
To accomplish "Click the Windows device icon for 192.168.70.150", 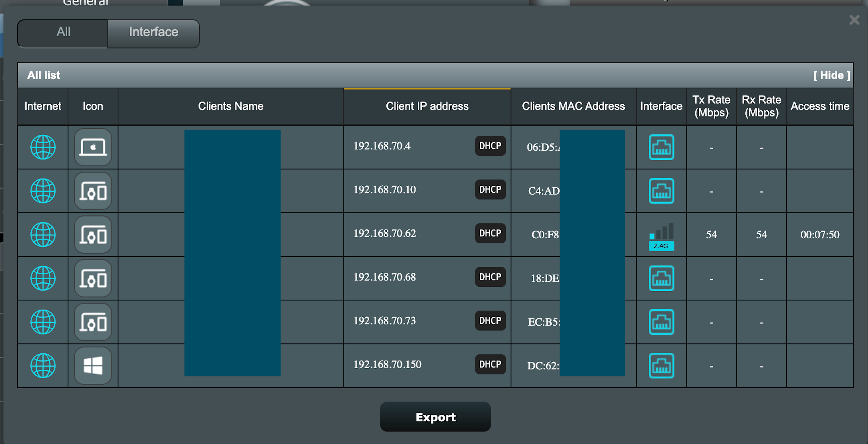I will click(x=93, y=366).
